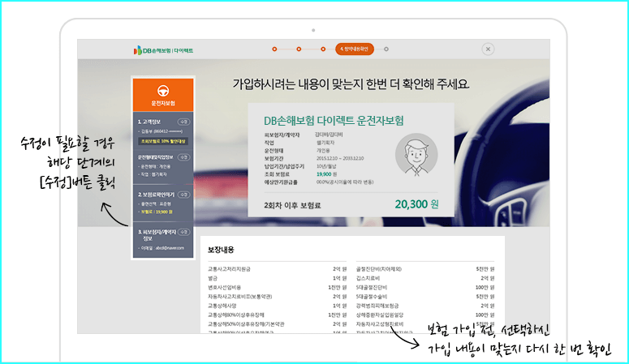Image resolution: width=629 pixels, height=364 pixels.
Task: Jump to the fifth gray step dot
Action: (386, 49)
